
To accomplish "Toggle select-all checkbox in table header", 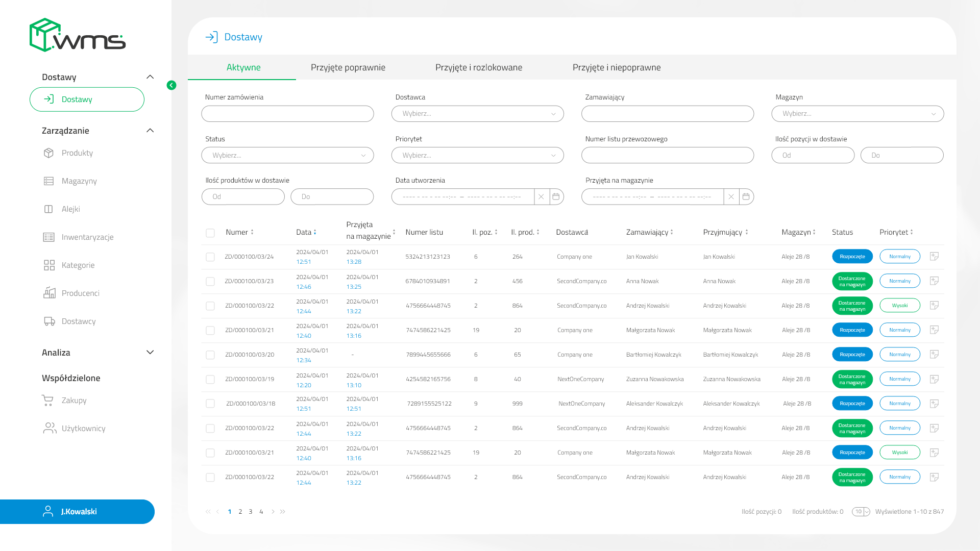I will [x=210, y=233].
